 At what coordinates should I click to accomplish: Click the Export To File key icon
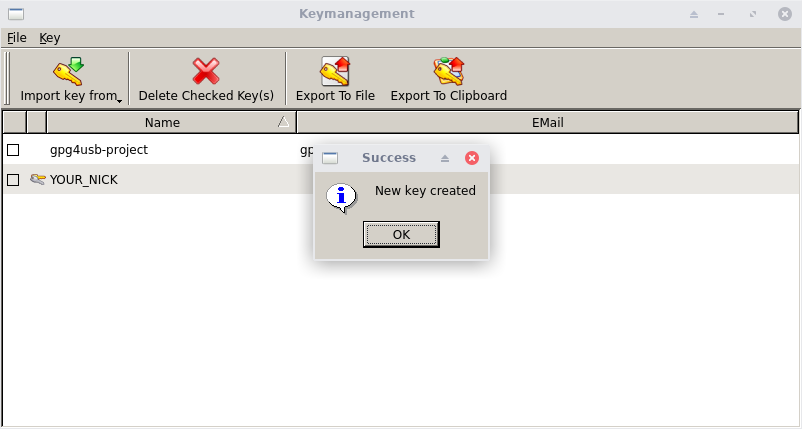coord(335,71)
